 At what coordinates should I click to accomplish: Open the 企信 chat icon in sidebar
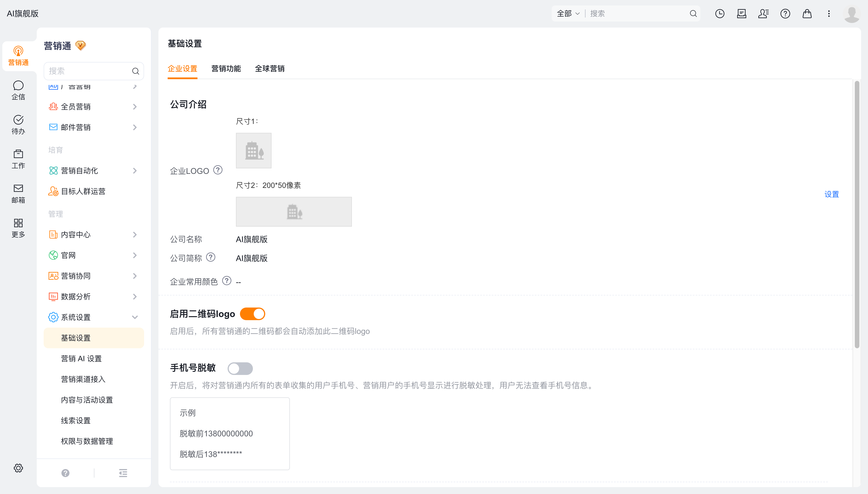pos(18,90)
